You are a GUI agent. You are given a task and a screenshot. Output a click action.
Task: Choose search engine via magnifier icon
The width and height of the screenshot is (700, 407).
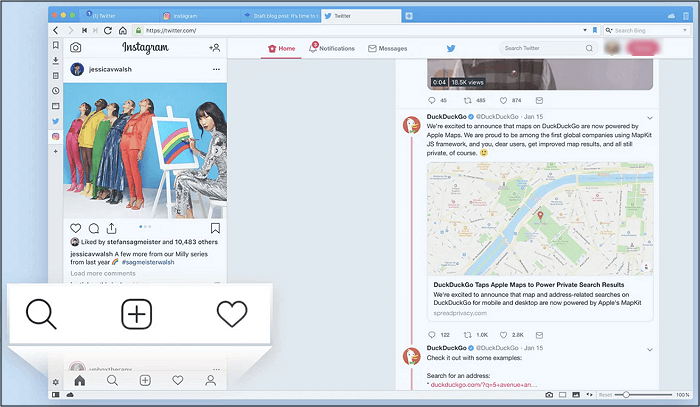[x=608, y=30]
